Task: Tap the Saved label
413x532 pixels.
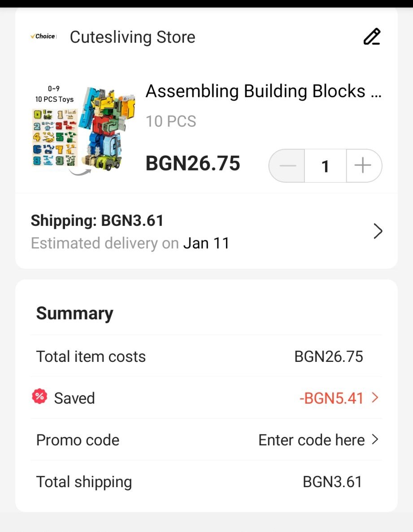Action: point(74,398)
